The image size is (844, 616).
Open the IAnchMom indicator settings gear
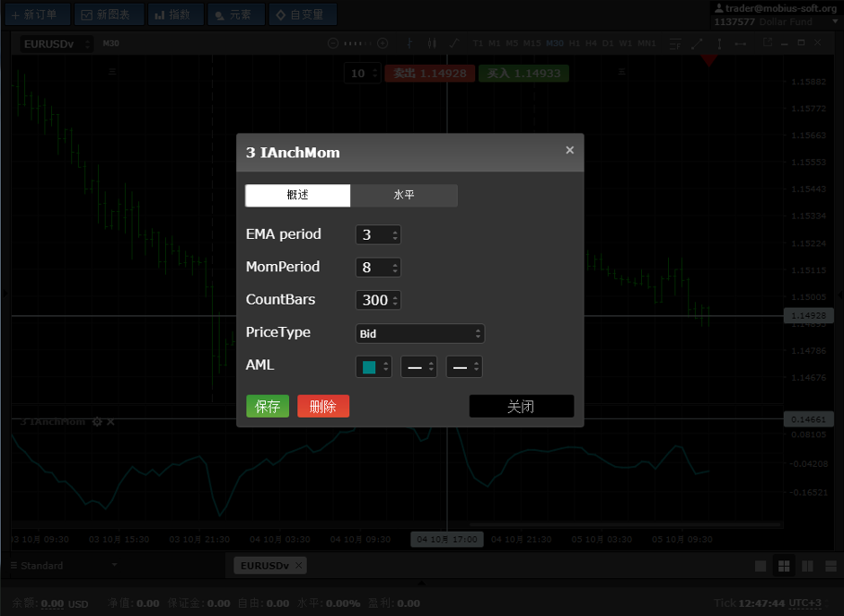coord(97,422)
